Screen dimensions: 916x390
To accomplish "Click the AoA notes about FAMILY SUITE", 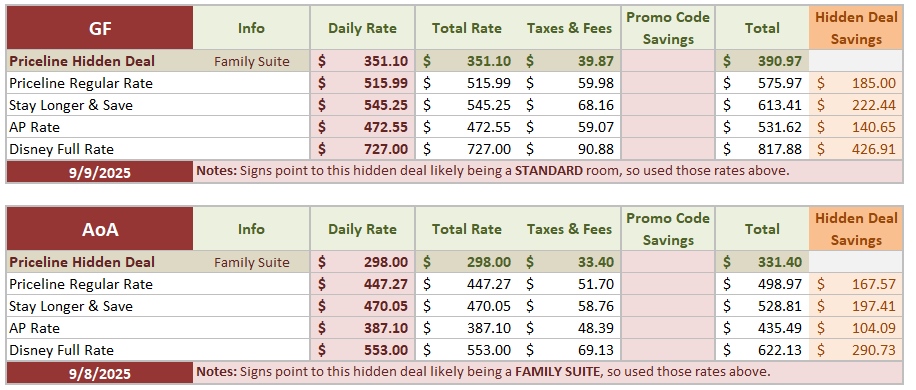I will coord(483,372).
